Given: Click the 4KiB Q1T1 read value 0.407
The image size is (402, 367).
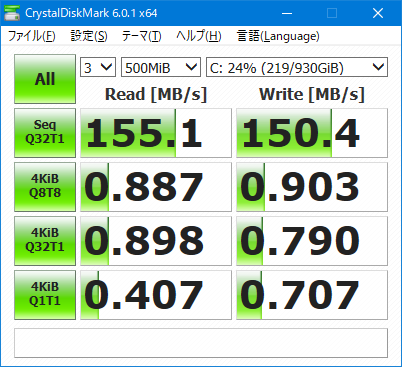Looking at the screenshot, I should coord(156,295).
